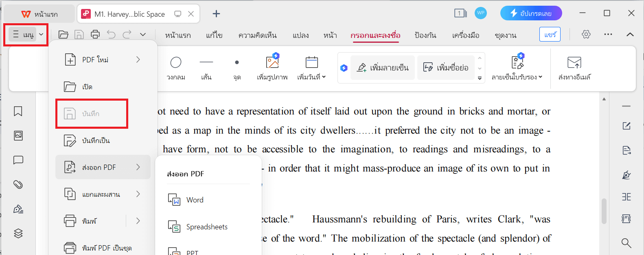Undo the last action

pos(111,35)
